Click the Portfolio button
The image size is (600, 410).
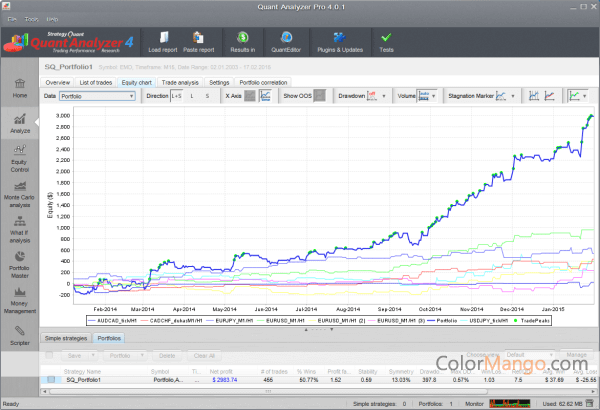[120, 356]
